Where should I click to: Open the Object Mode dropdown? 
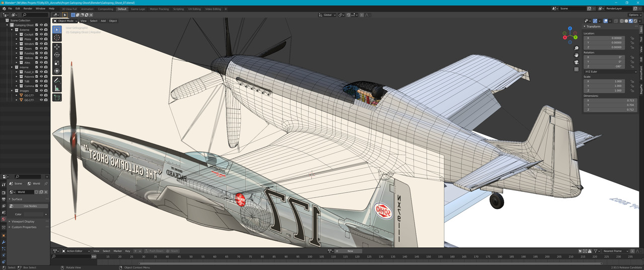coord(65,21)
